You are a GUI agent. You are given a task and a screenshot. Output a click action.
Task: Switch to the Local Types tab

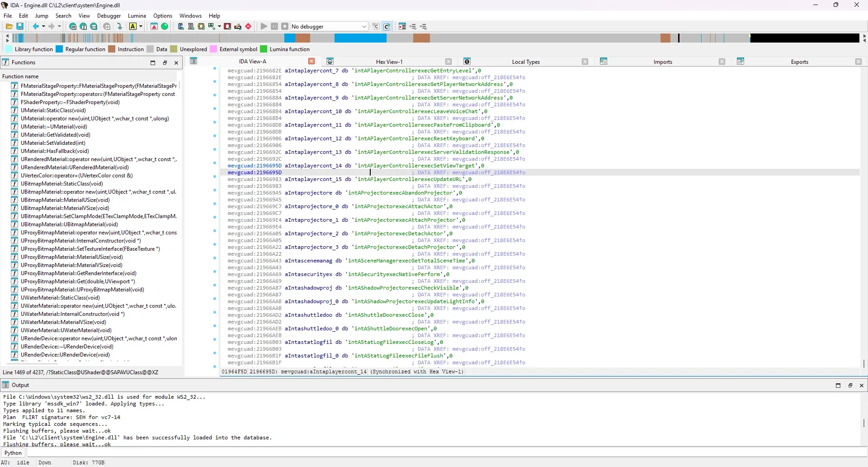(526, 62)
